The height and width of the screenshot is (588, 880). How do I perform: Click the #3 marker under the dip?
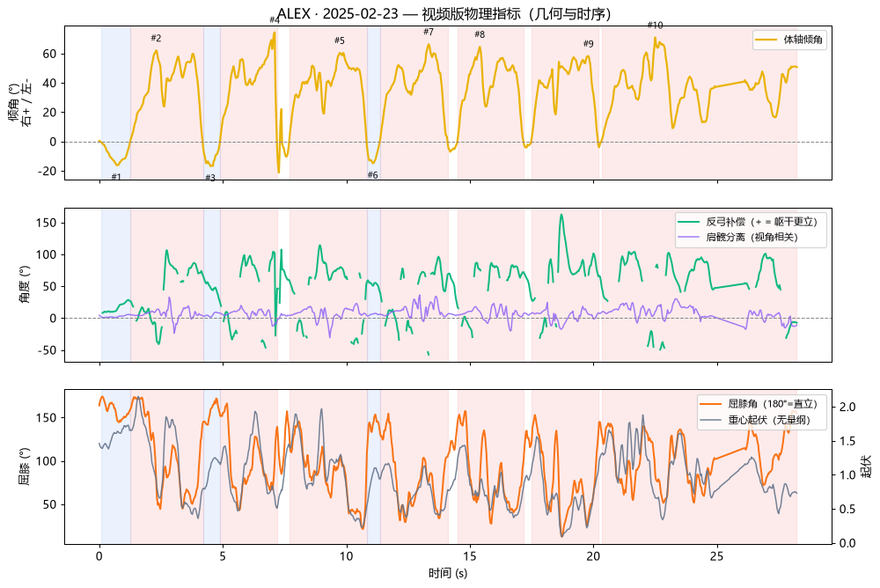pyautogui.click(x=210, y=178)
